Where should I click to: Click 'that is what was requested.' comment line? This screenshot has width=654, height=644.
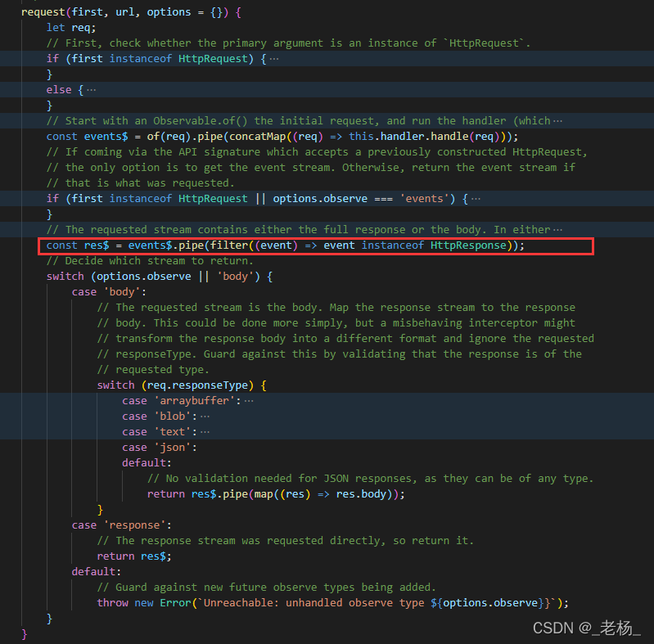click(x=141, y=183)
